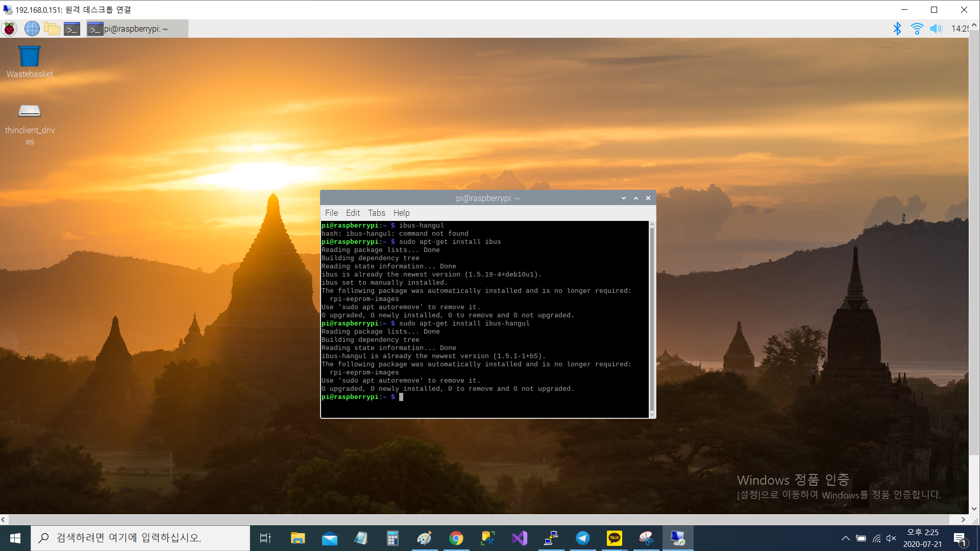Open the terminal File menu
This screenshot has height=551, width=980.
point(331,213)
